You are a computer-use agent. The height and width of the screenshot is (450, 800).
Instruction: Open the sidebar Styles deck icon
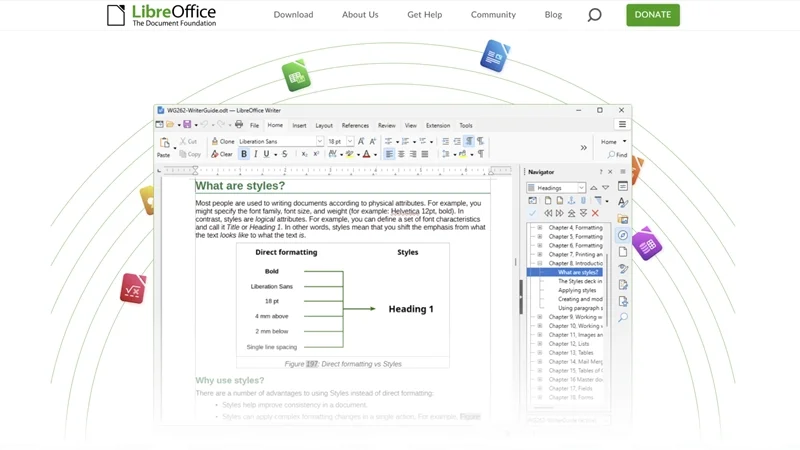(623, 203)
